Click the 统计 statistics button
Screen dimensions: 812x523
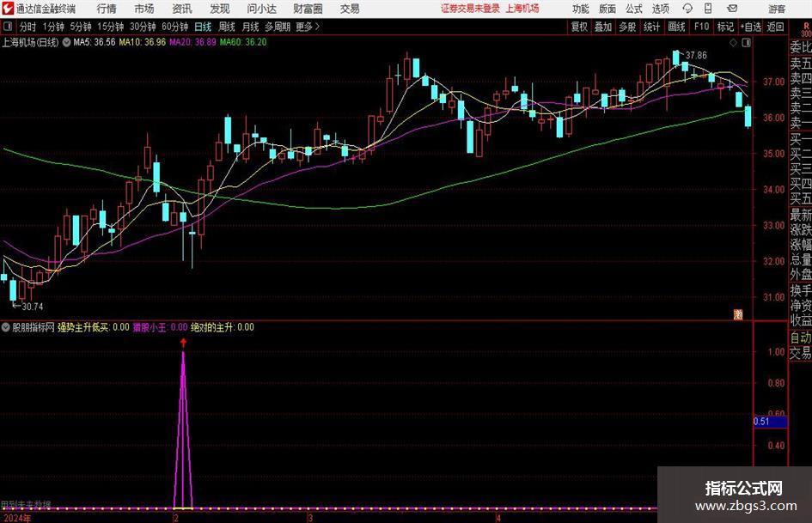(x=651, y=27)
